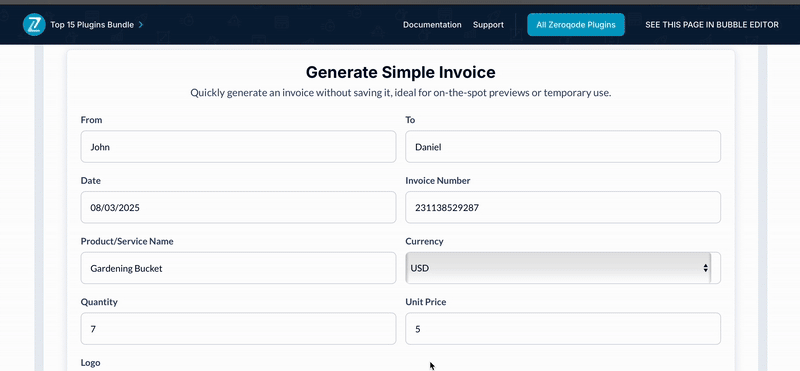Open SEE THIS PAGE IN BUBBLE EDITOR
This screenshot has width=800, height=371.
(x=712, y=24)
